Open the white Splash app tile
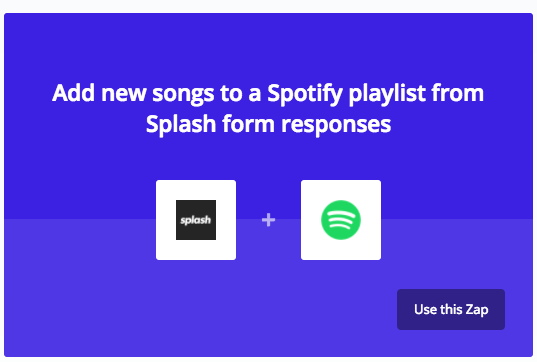This screenshot has width=537, height=362. 196,220
